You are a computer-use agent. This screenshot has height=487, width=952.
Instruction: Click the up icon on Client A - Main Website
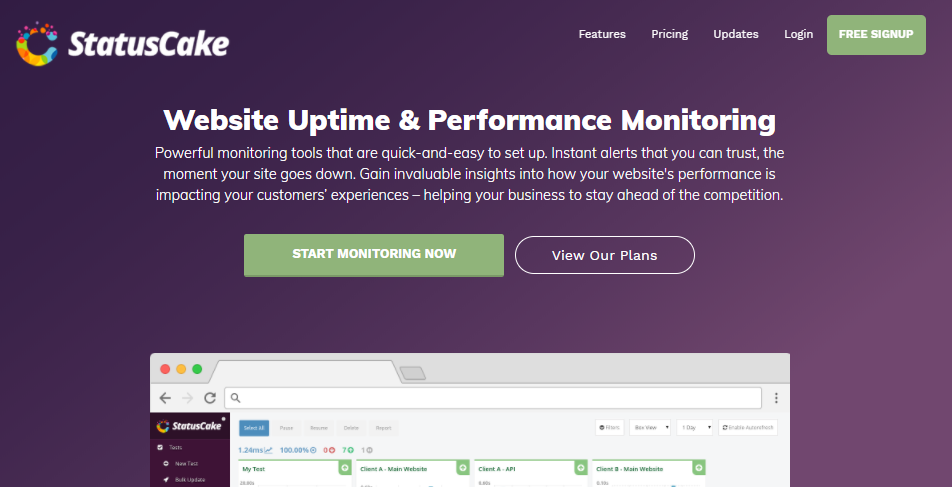tap(463, 468)
